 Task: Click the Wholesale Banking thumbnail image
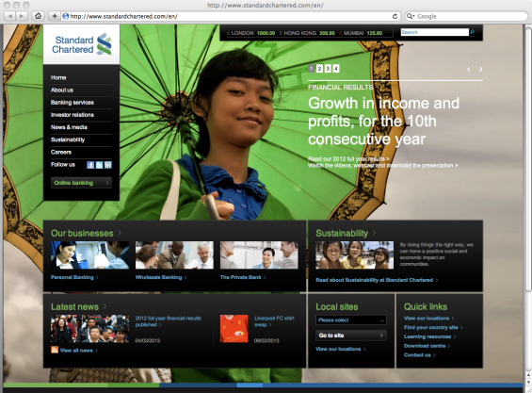point(174,255)
